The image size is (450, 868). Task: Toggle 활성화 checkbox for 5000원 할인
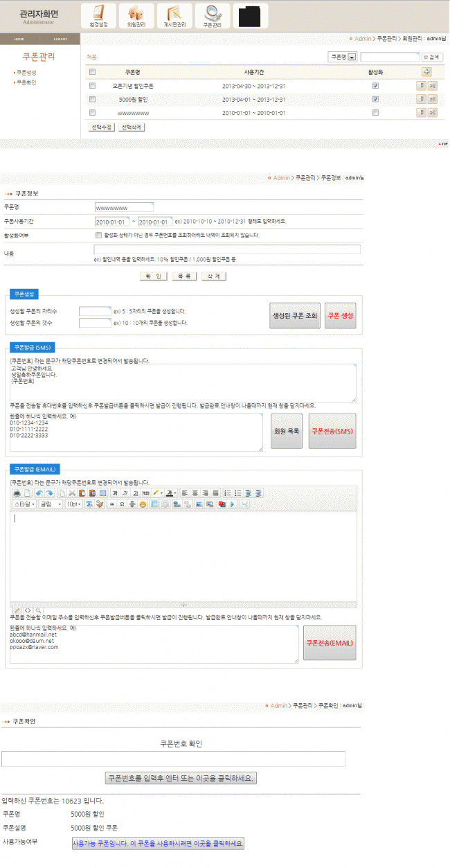[375, 99]
